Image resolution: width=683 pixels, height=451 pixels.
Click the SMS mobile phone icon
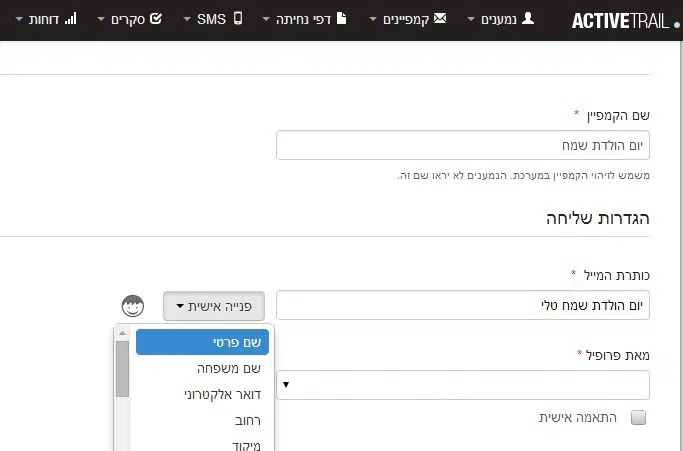point(238,18)
